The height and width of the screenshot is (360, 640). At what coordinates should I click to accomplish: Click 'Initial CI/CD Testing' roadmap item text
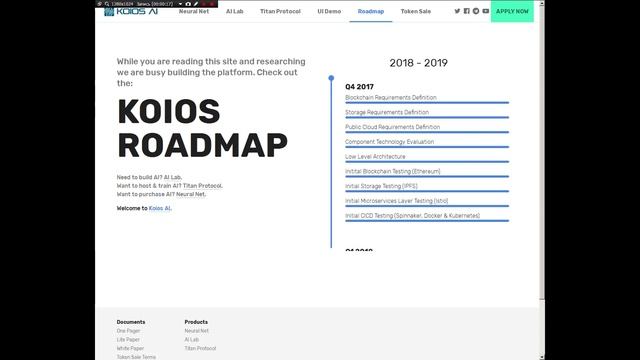point(413,216)
